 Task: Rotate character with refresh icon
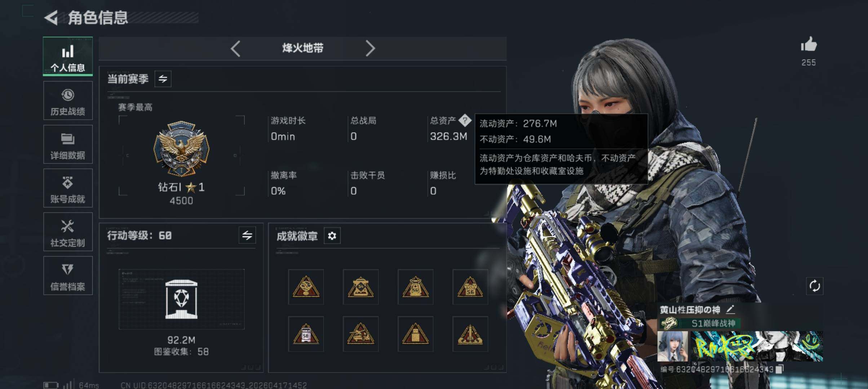pyautogui.click(x=815, y=286)
